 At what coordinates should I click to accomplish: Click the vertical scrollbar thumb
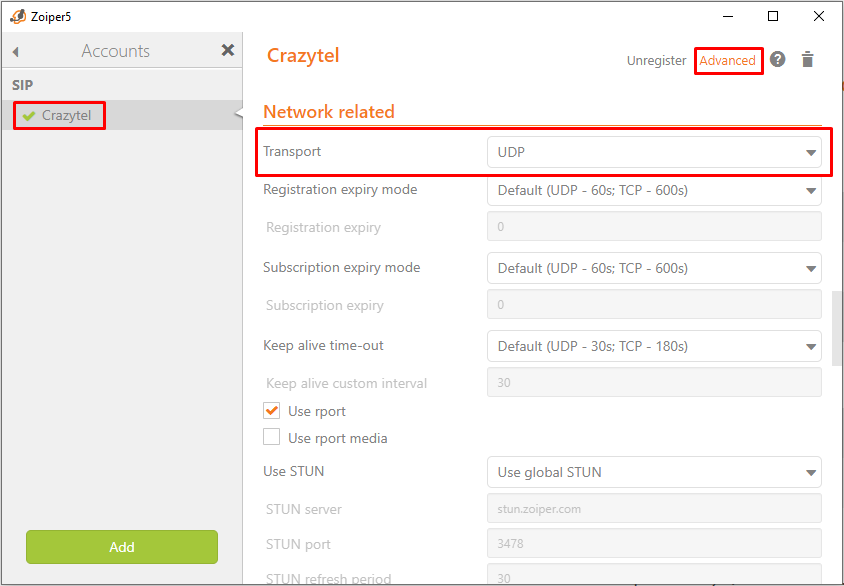tap(837, 329)
